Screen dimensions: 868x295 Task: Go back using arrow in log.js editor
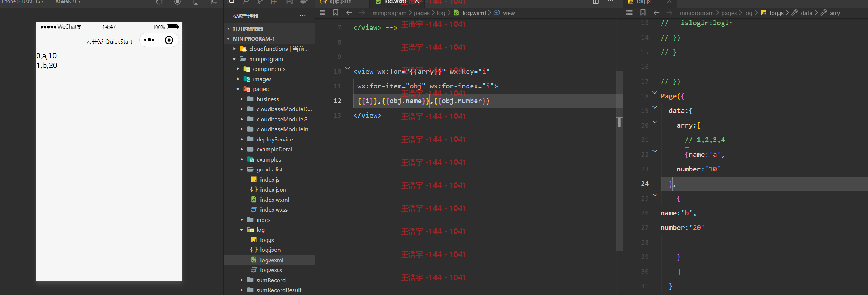656,12
